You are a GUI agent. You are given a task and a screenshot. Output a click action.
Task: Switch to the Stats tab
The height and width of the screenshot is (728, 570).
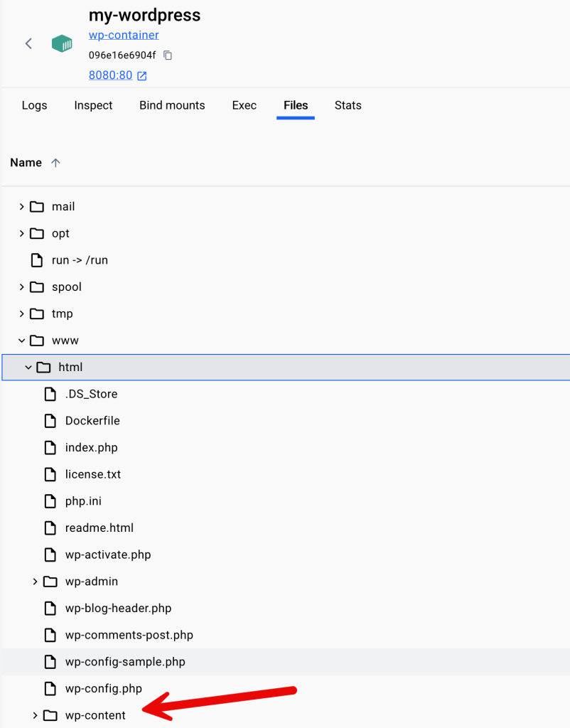[x=348, y=105]
